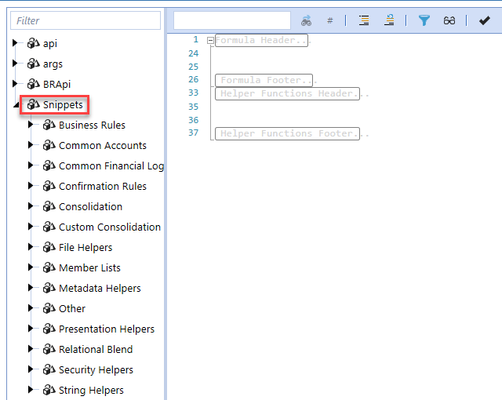Click the Filter text field
Screen dimensions: 502x400
tap(85, 21)
